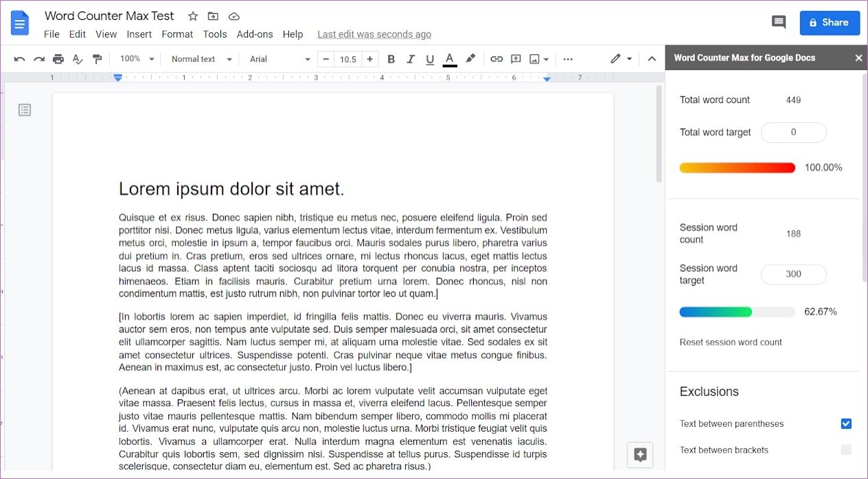Toggle bold formatting
Screen dimensions: 868x479
point(391,59)
